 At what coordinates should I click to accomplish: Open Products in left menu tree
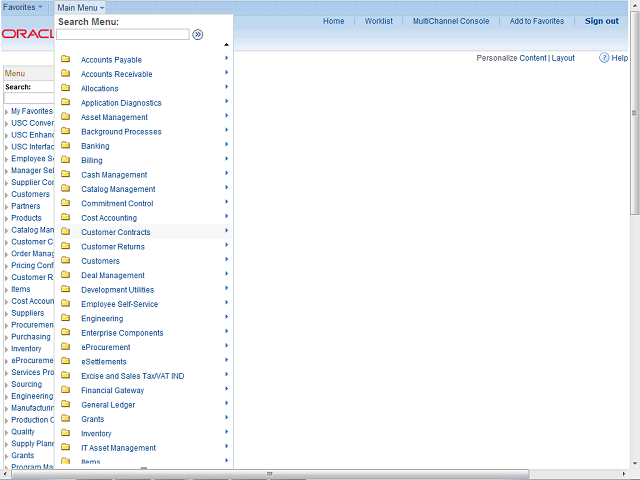pyautogui.click(x=27, y=218)
